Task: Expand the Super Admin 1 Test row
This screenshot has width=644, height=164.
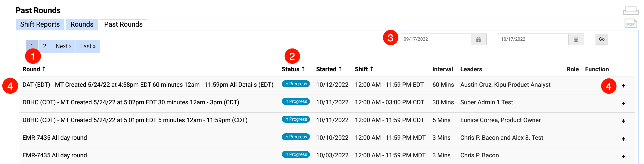Action: [623, 103]
